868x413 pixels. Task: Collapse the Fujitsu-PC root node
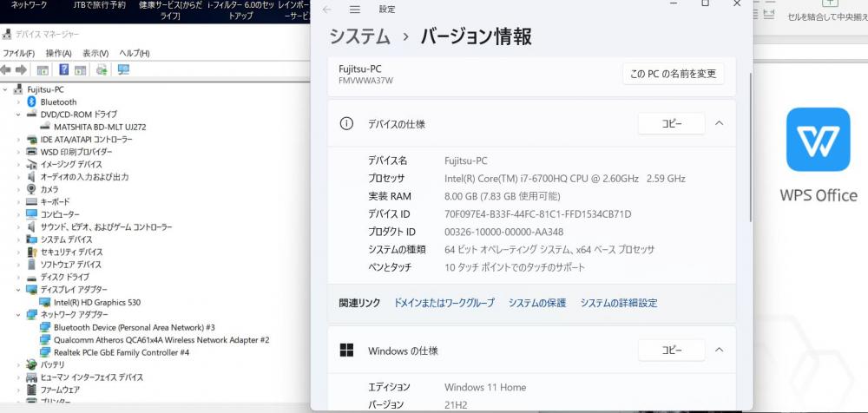point(5,89)
